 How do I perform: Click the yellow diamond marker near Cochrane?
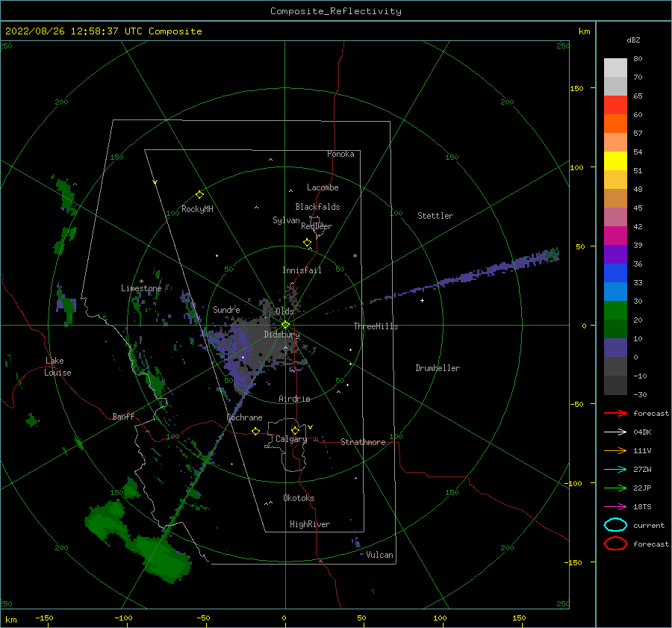(x=255, y=431)
